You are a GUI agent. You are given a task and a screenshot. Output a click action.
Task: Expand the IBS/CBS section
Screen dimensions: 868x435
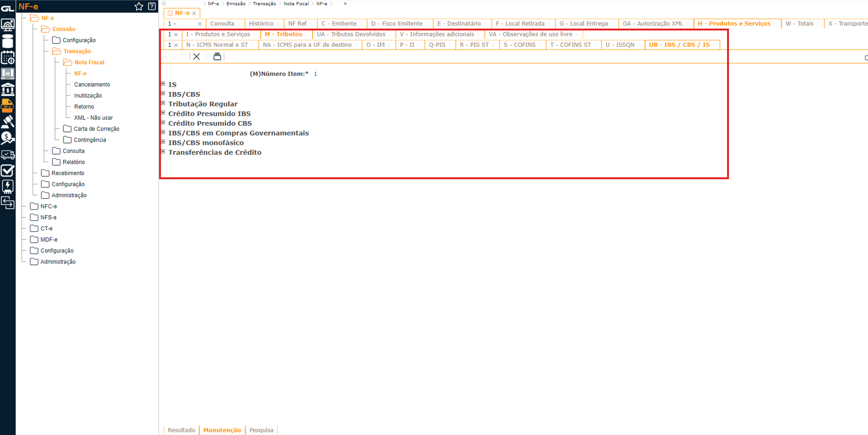point(164,94)
